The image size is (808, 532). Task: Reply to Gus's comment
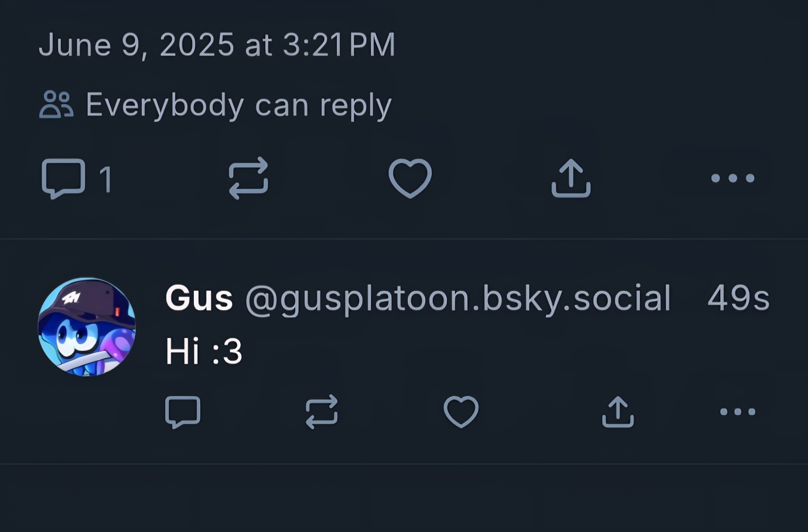183,412
